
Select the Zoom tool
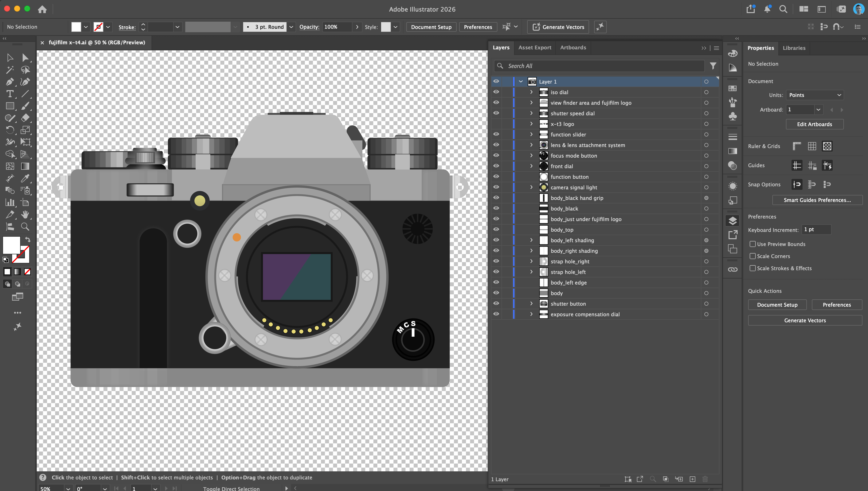[25, 226]
